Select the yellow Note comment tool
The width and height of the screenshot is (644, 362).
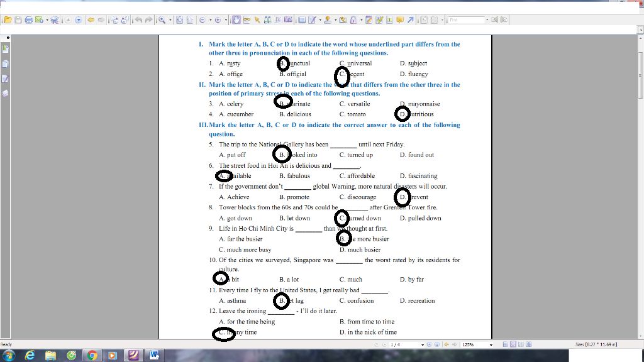(x=400, y=19)
